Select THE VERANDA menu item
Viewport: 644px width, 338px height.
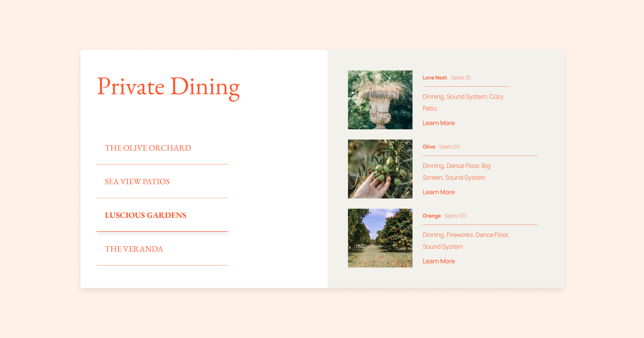[x=134, y=249]
